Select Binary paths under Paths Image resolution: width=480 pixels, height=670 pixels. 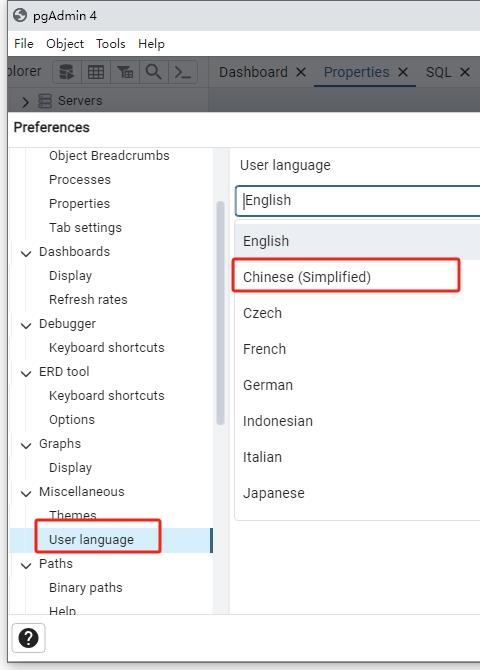[x=85, y=588]
